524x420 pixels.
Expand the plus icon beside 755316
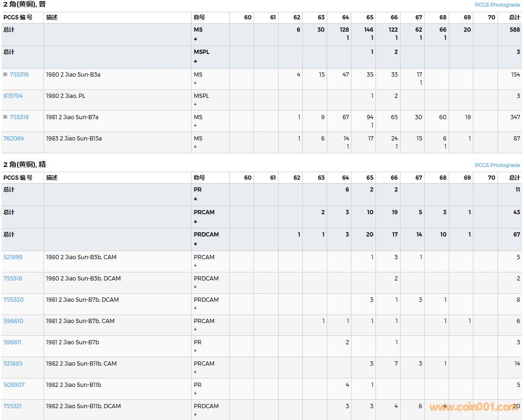pos(5,74)
